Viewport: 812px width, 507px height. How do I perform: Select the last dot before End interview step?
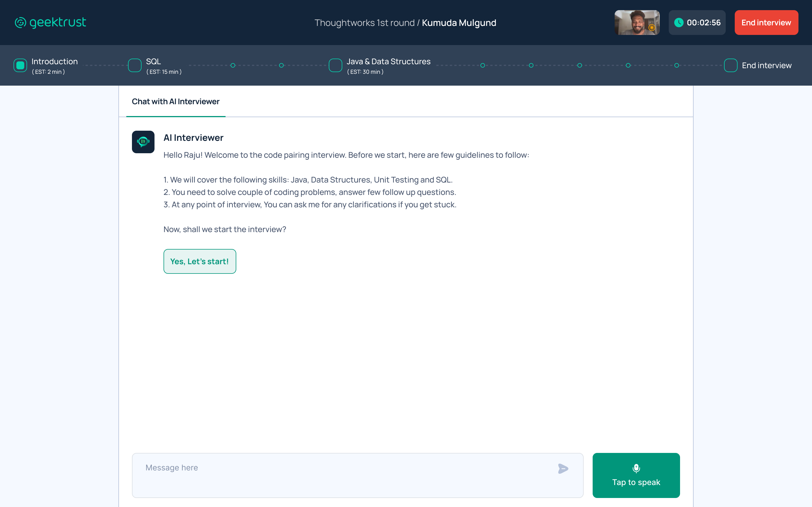pyautogui.click(x=676, y=65)
